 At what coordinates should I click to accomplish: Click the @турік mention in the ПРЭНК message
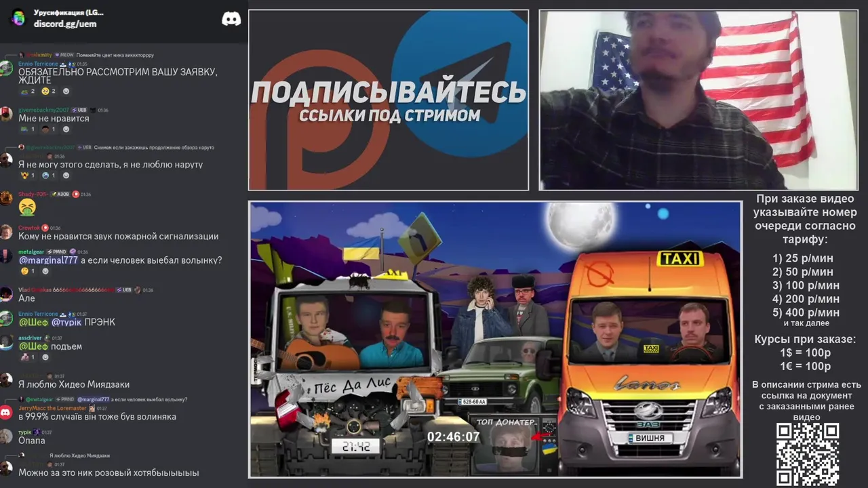66,322
